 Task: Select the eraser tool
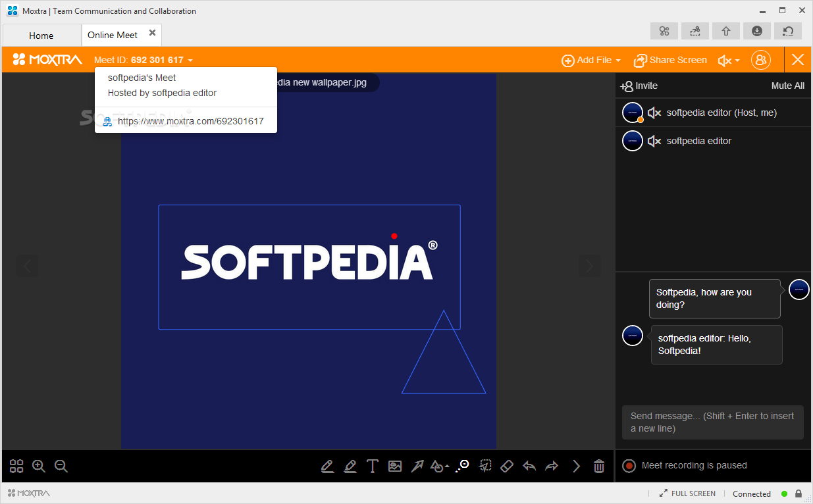click(x=506, y=466)
